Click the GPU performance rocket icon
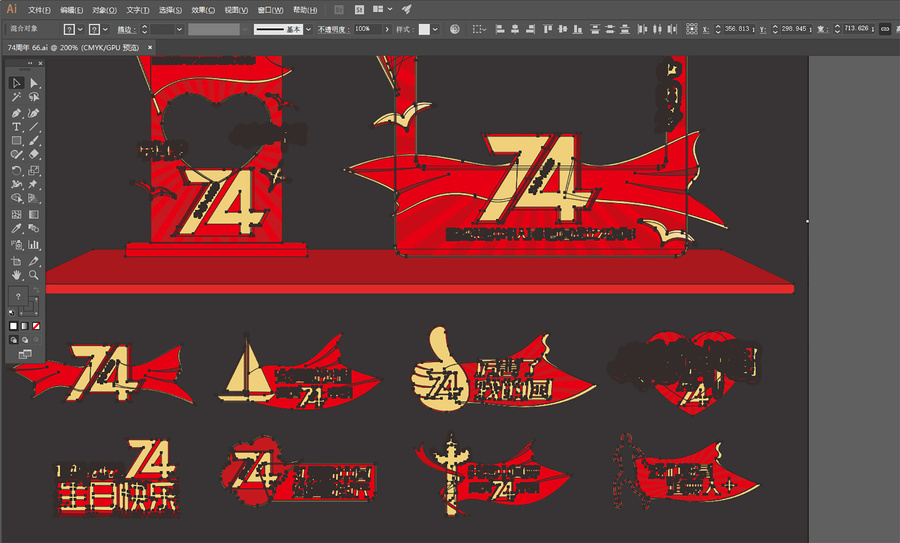 pos(407,9)
